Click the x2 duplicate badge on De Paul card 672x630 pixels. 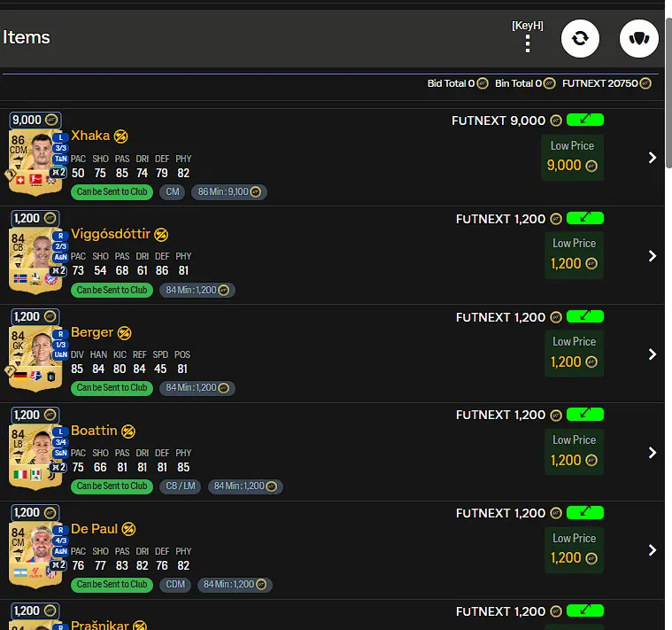pyautogui.click(x=58, y=565)
